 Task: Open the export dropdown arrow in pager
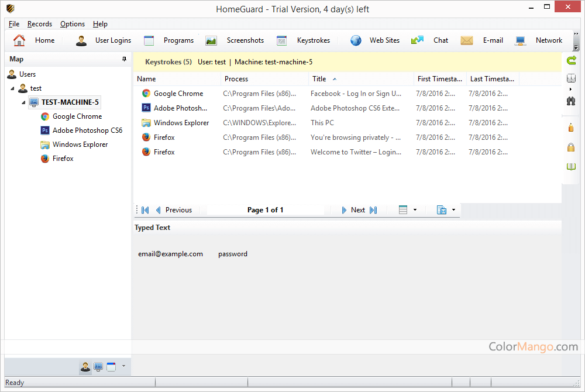pos(453,210)
